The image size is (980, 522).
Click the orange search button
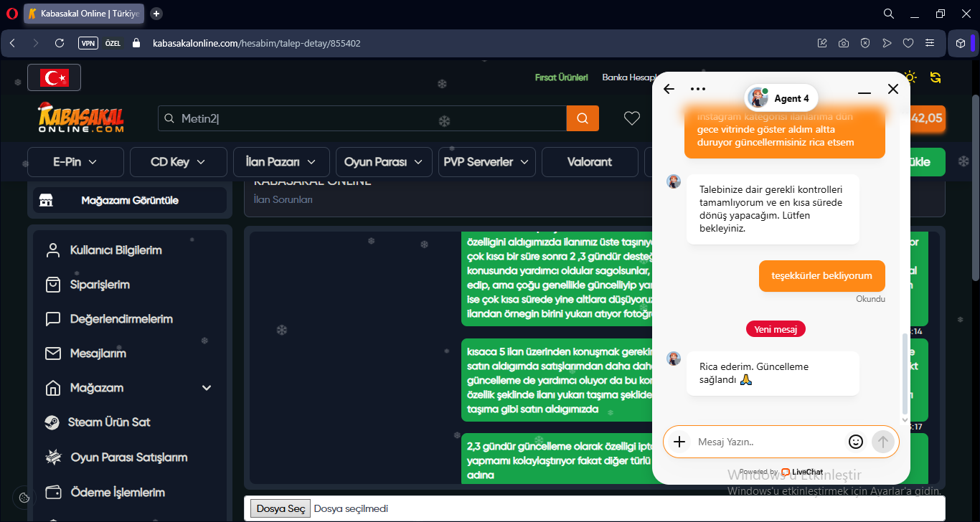(583, 118)
